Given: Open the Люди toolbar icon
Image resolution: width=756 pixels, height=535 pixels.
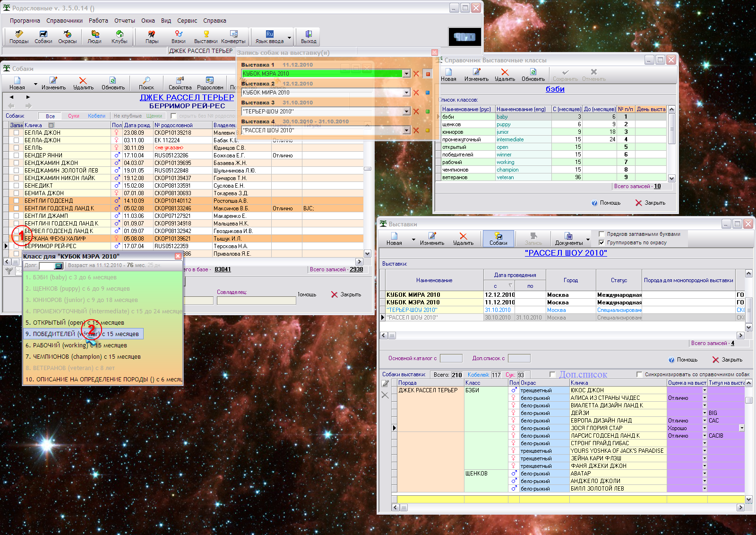Looking at the screenshot, I should 94,37.
